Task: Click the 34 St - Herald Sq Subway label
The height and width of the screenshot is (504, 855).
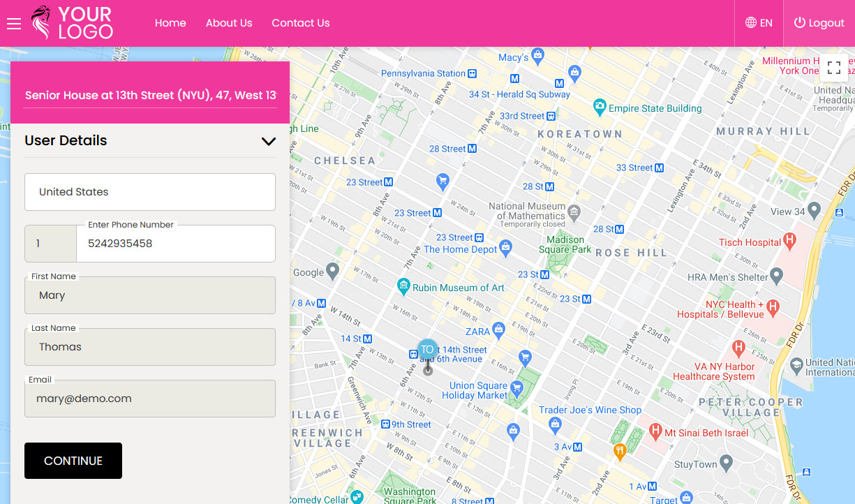Action: (519, 94)
